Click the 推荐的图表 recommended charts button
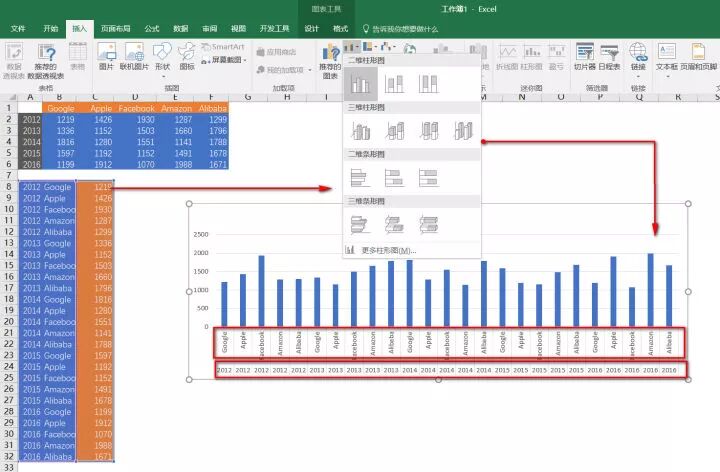This screenshot has height=472, width=720. click(x=330, y=62)
